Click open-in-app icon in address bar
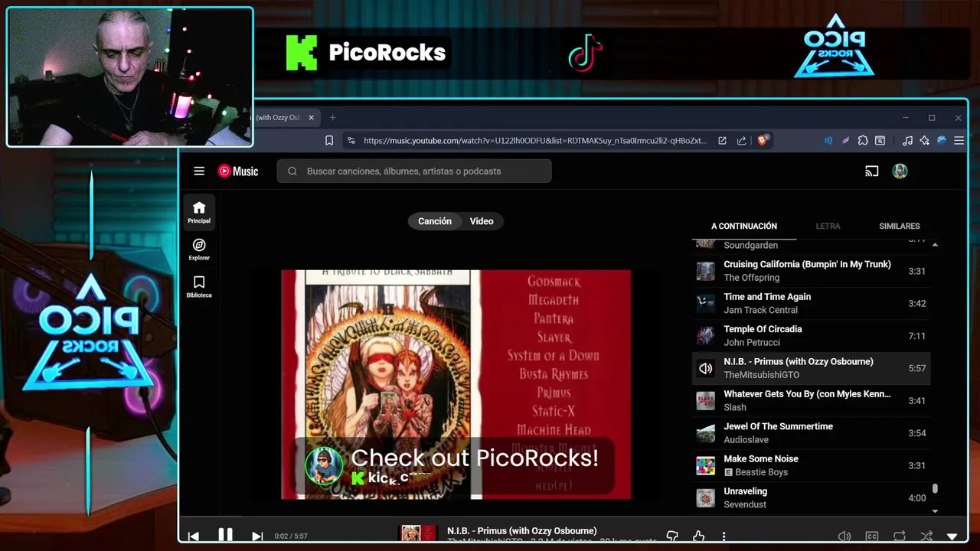The width and height of the screenshot is (980, 551). click(722, 141)
